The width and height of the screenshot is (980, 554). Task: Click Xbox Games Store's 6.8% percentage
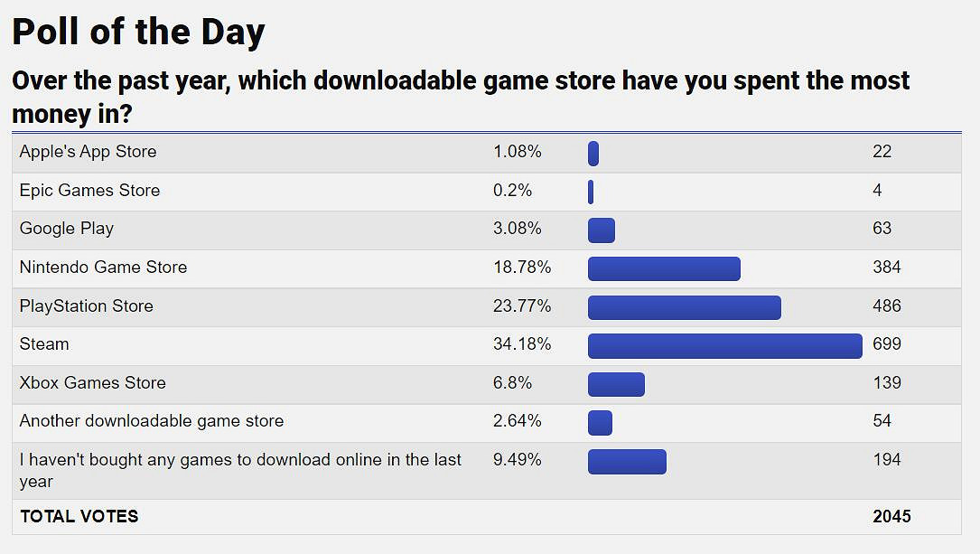coord(513,383)
